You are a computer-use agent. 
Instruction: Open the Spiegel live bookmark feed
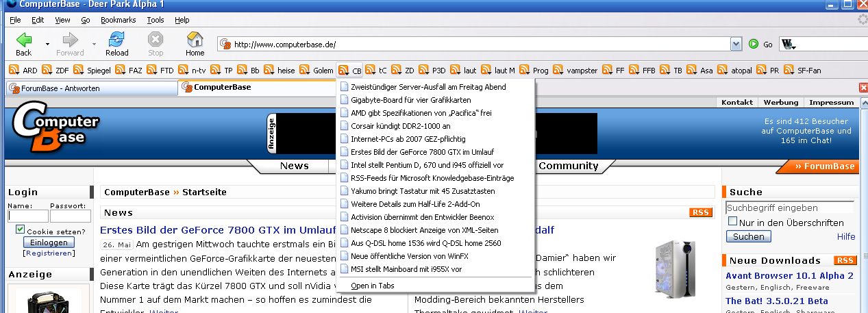(92, 70)
